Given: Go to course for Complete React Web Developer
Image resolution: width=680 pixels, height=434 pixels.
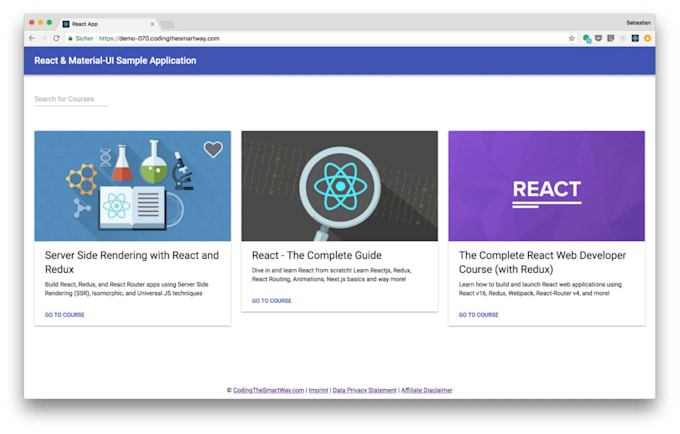Looking at the screenshot, I should pos(479,315).
